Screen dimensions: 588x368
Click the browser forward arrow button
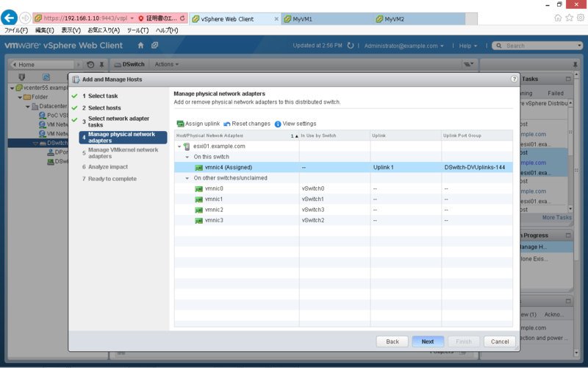coord(25,18)
